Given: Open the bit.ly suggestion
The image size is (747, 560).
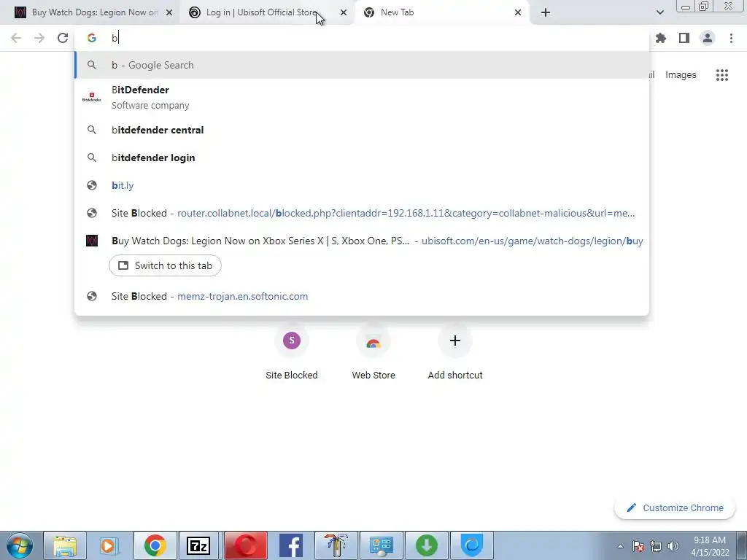Looking at the screenshot, I should pyautogui.click(x=362, y=185).
